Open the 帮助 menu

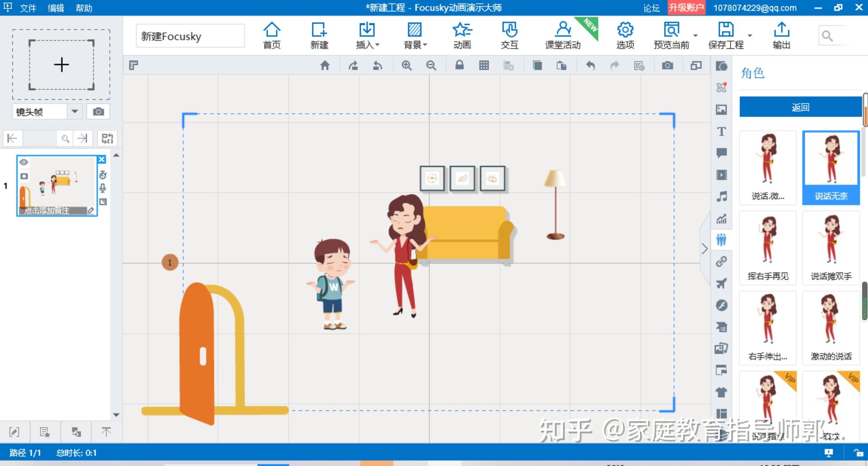(84, 8)
